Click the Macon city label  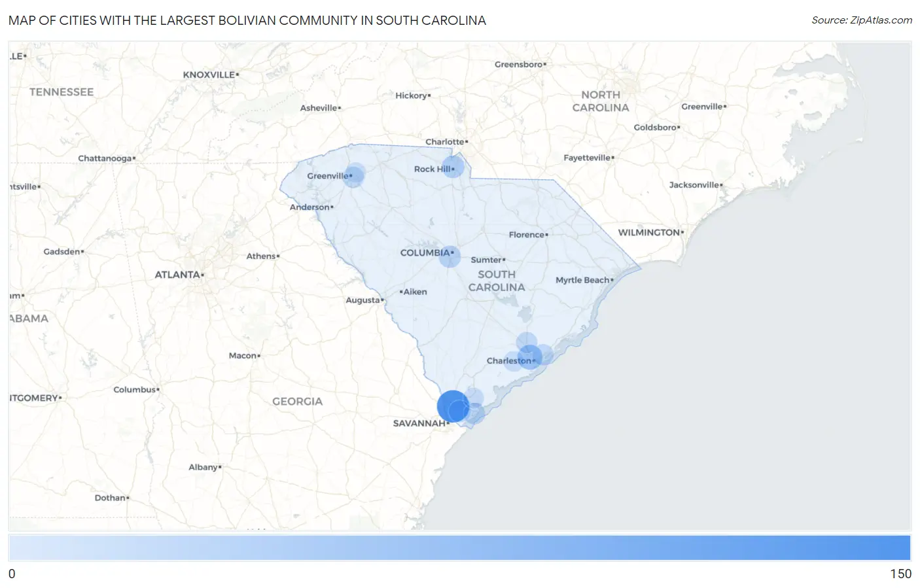pos(244,356)
